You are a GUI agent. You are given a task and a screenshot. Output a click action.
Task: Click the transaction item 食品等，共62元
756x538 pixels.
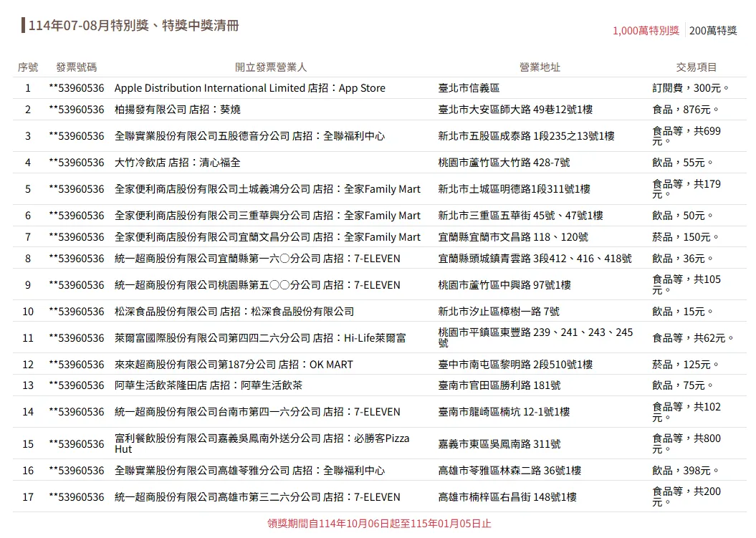point(693,338)
